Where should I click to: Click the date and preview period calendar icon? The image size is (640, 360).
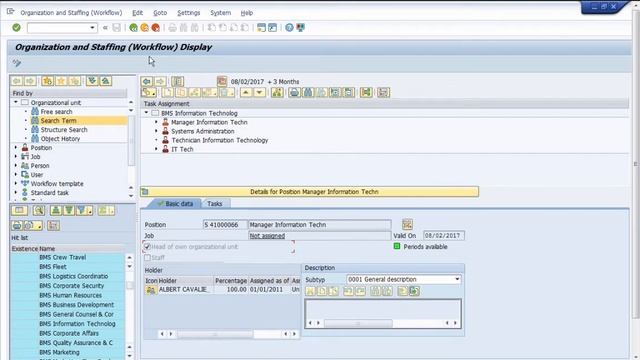[222, 81]
